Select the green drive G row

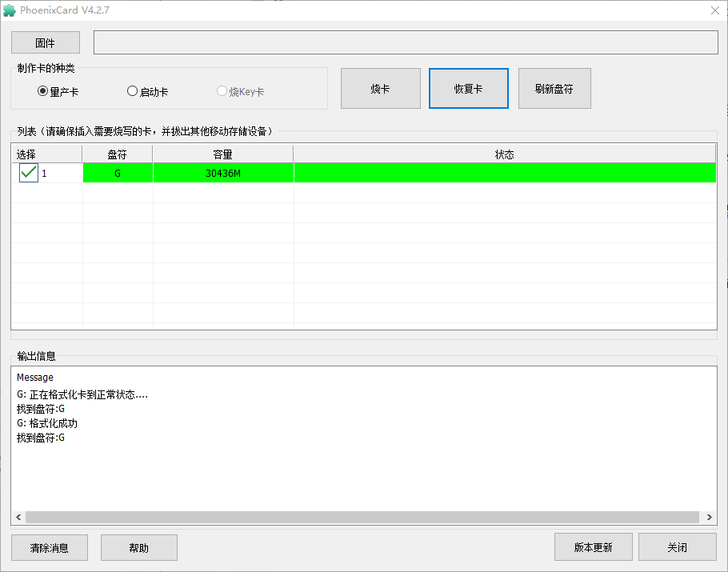pos(364,173)
